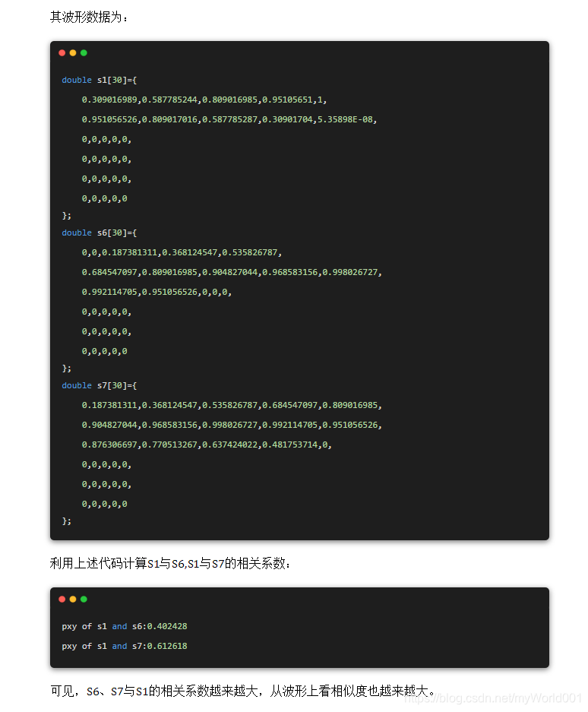The height and width of the screenshot is (712, 588).
Task: Click the output line 'pxy of s1 and s7:0.612618'
Action: [125, 646]
